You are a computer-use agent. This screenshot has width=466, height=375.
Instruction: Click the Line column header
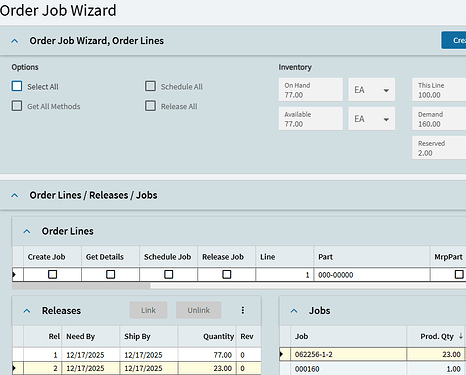[284, 257]
